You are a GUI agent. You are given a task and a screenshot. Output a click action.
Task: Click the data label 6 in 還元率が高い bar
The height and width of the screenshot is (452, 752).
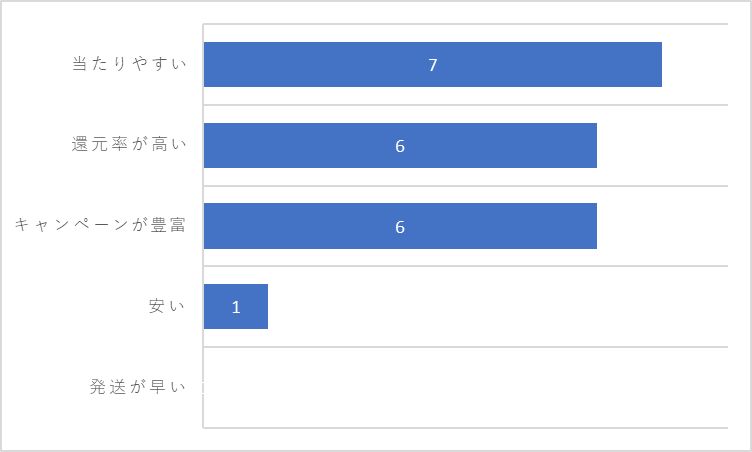400,146
